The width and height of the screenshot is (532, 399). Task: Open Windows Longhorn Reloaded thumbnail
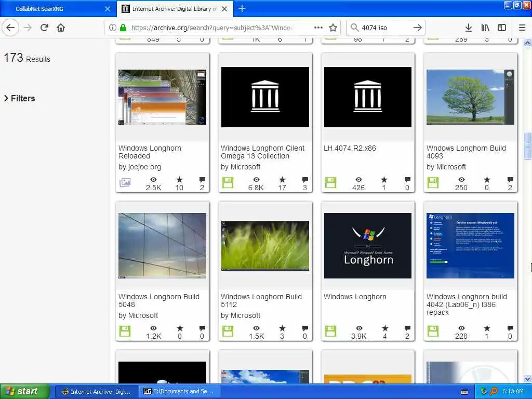pyautogui.click(x=162, y=97)
